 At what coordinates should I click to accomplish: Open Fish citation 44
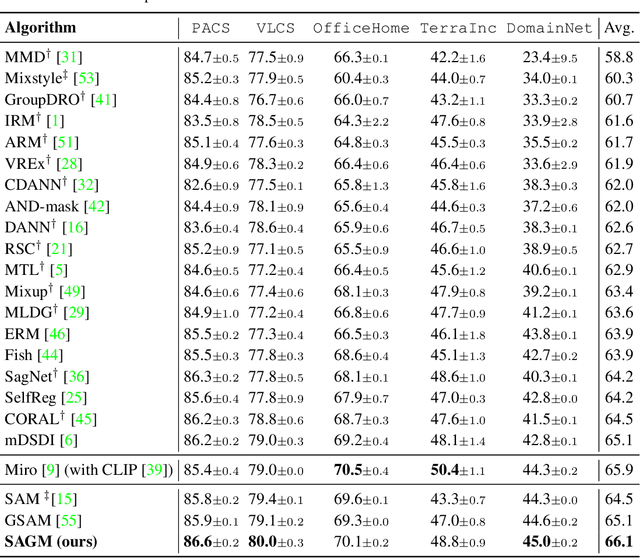click(50, 355)
